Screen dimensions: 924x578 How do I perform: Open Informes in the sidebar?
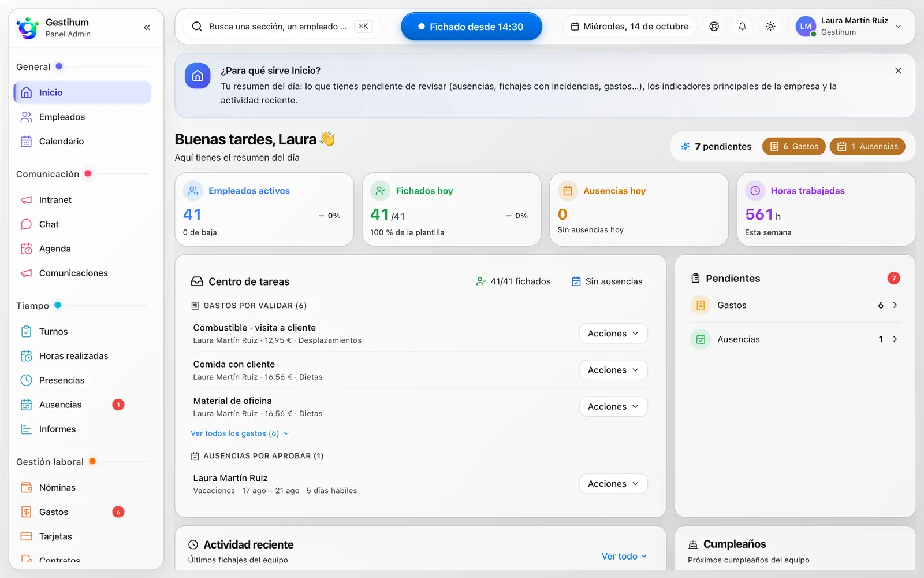pyautogui.click(x=83, y=429)
